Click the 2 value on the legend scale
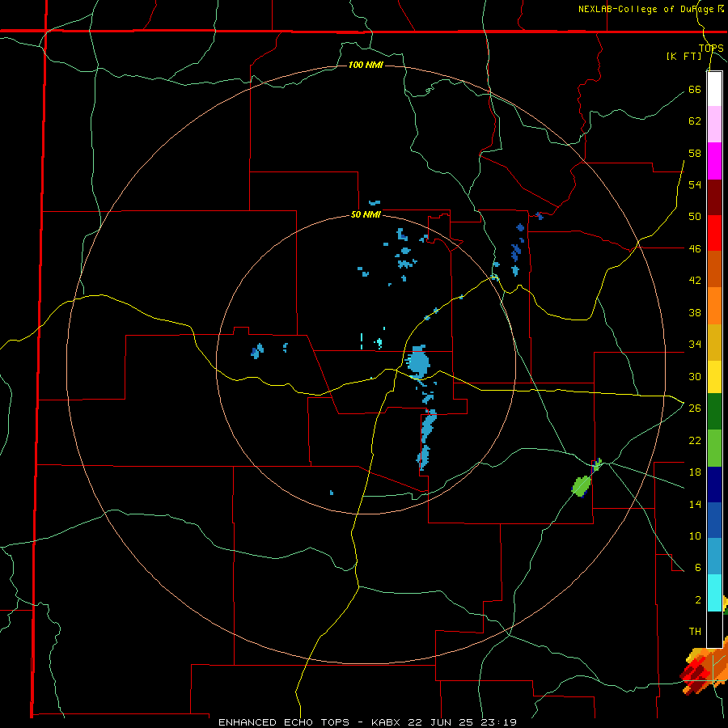This screenshot has width=728, height=728. tap(698, 600)
